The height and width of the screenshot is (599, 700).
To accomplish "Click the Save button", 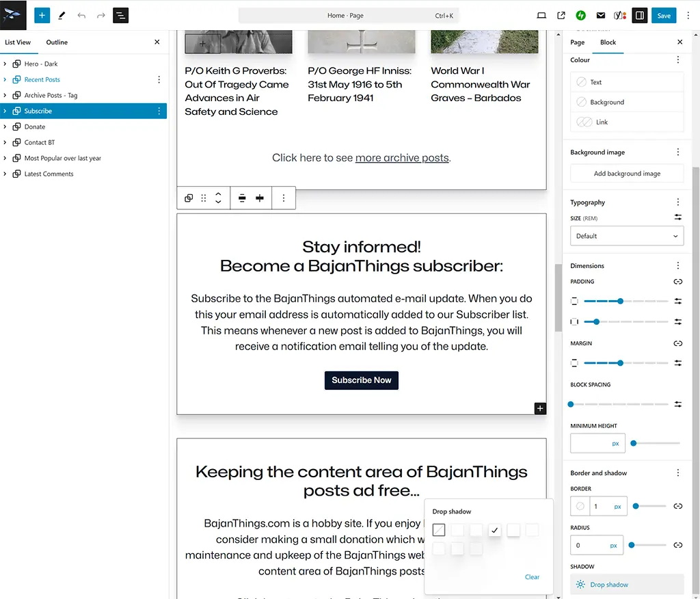I will pyautogui.click(x=664, y=15).
